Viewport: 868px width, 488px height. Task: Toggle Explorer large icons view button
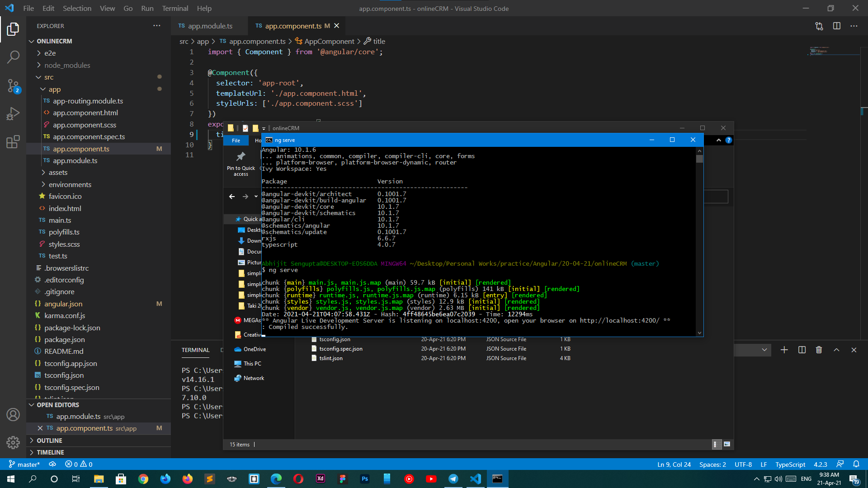727,444
